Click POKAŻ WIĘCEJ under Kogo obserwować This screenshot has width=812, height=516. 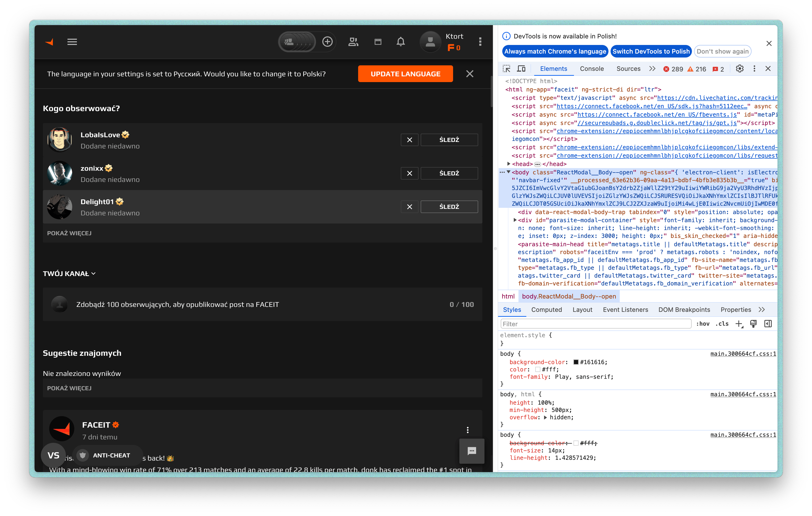[x=69, y=233]
